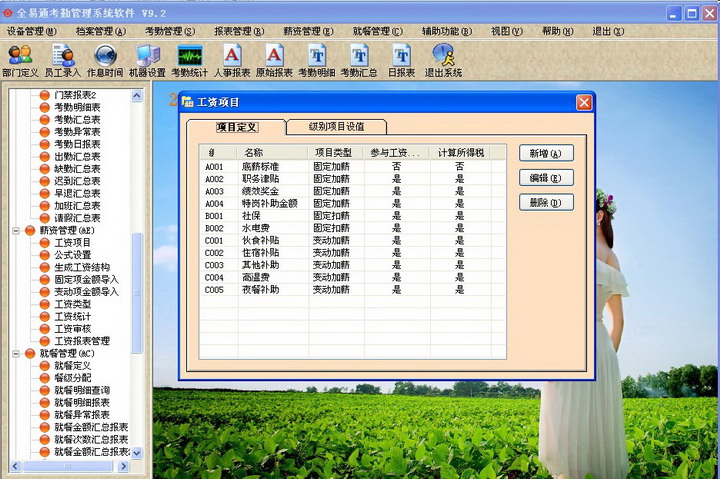The image size is (720, 479).
Task: Switch to 级别项目设值 tab
Action: point(337,127)
